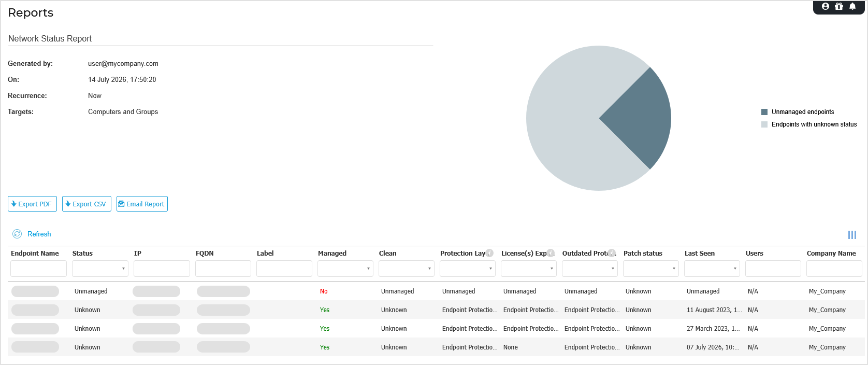Screen dimensions: 868x365
Task: Sort by Endpoint Name column header
Action: click(35, 254)
